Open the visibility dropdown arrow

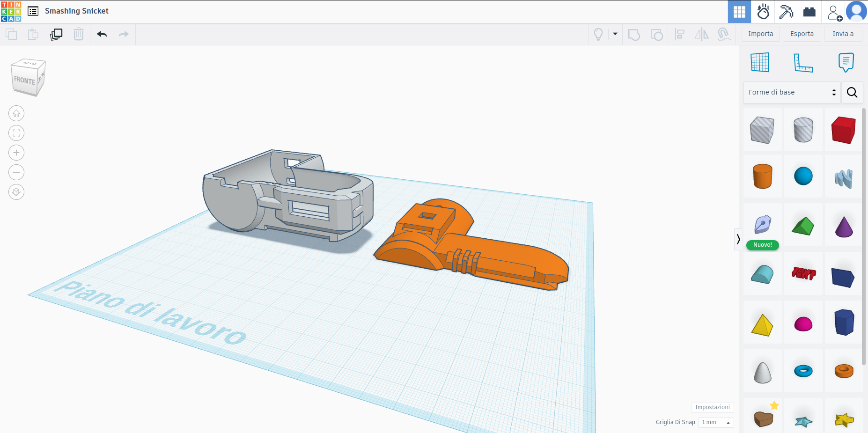click(x=615, y=34)
